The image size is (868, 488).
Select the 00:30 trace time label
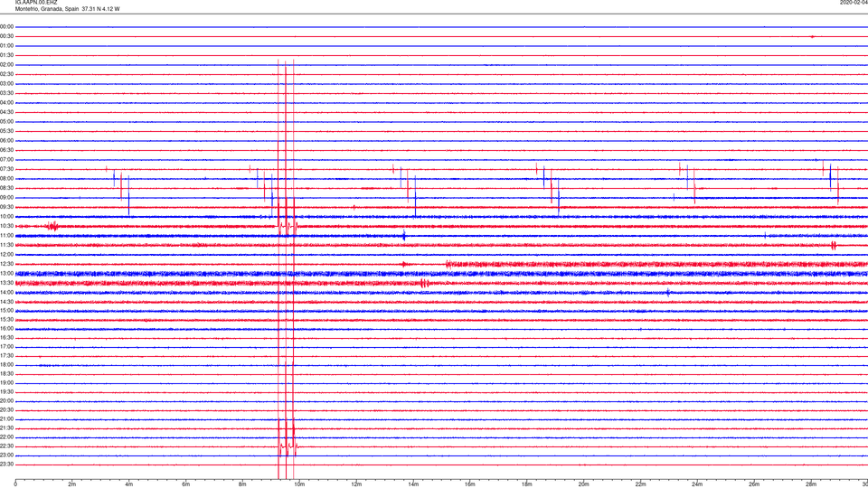(x=7, y=36)
